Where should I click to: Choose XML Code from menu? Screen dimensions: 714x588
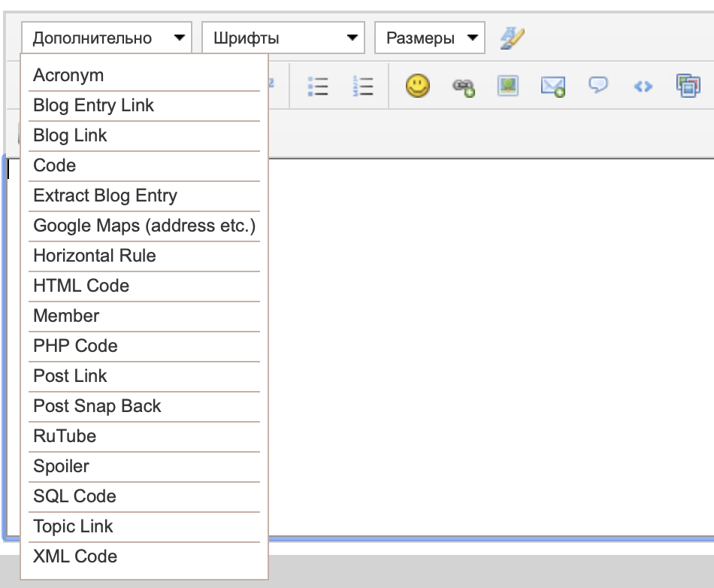pyautogui.click(x=144, y=556)
